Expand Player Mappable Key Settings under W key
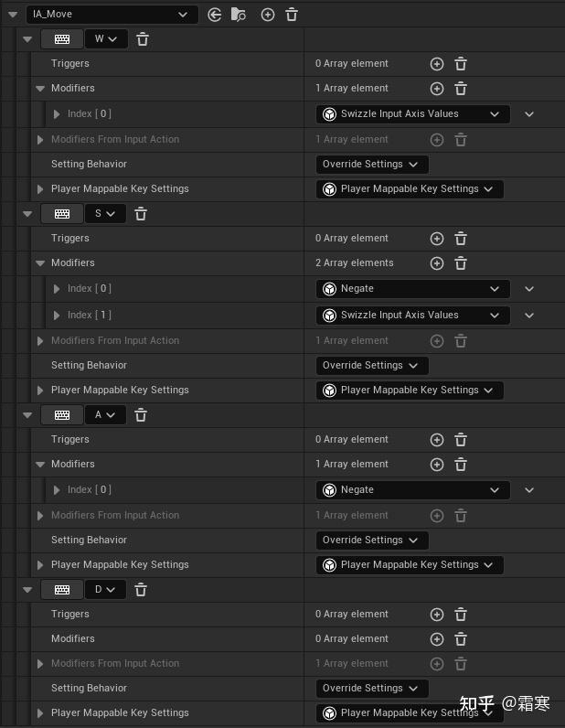The height and width of the screenshot is (728, 565). [40, 189]
